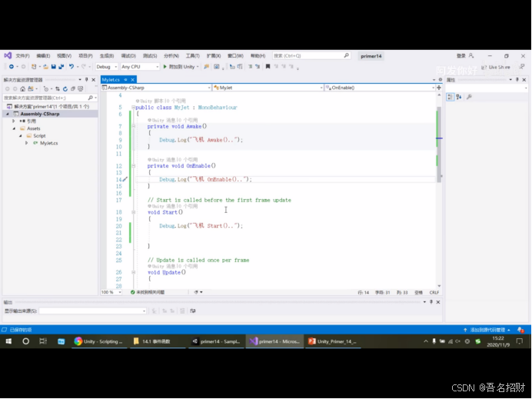
Task: Click the split editor plus icon
Action: pos(439,88)
